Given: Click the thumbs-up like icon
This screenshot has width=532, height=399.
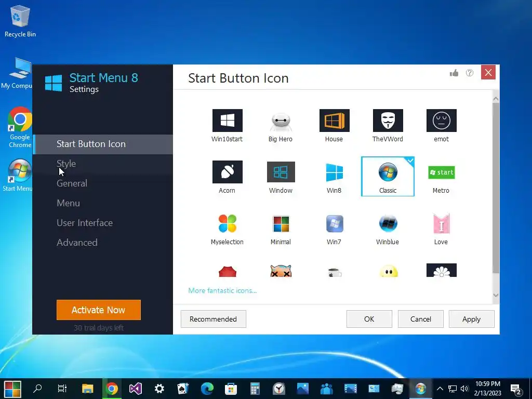Looking at the screenshot, I should click(x=454, y=73).
